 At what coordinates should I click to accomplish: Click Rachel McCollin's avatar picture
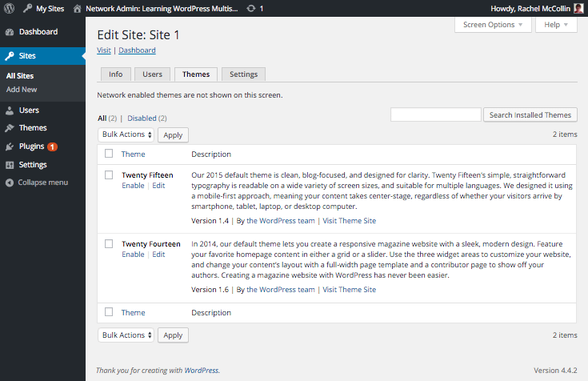click(x=578, y=8)
